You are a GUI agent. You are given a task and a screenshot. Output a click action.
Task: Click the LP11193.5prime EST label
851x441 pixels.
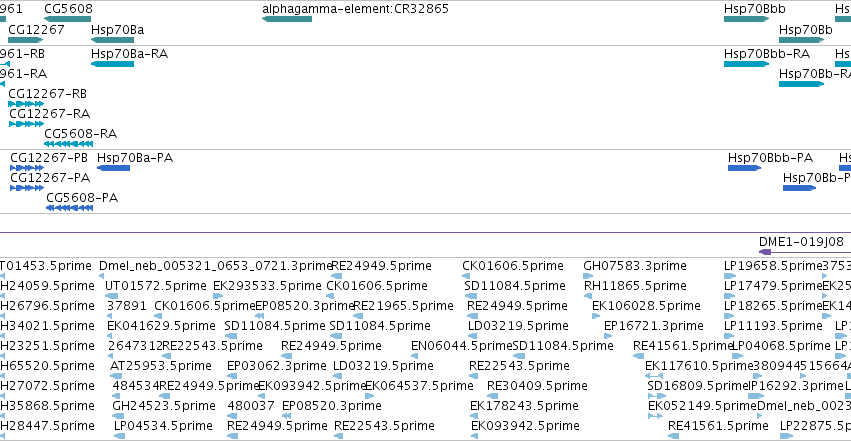coord(773,326)
